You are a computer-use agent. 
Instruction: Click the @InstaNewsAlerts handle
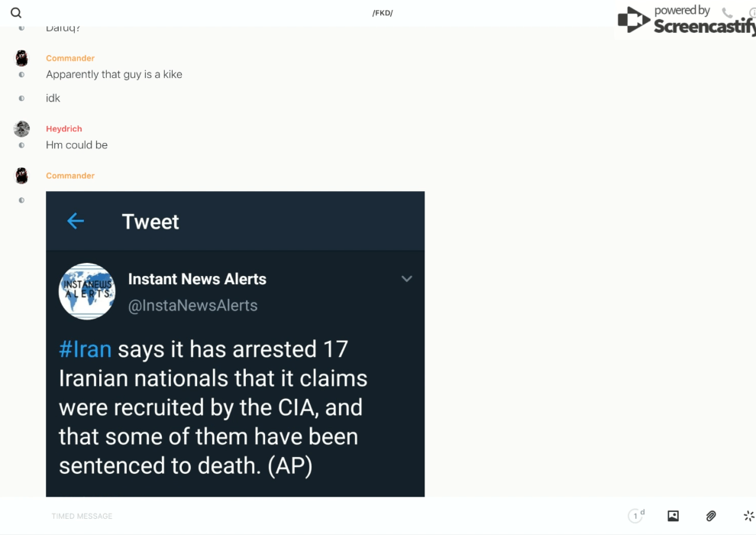192,306
